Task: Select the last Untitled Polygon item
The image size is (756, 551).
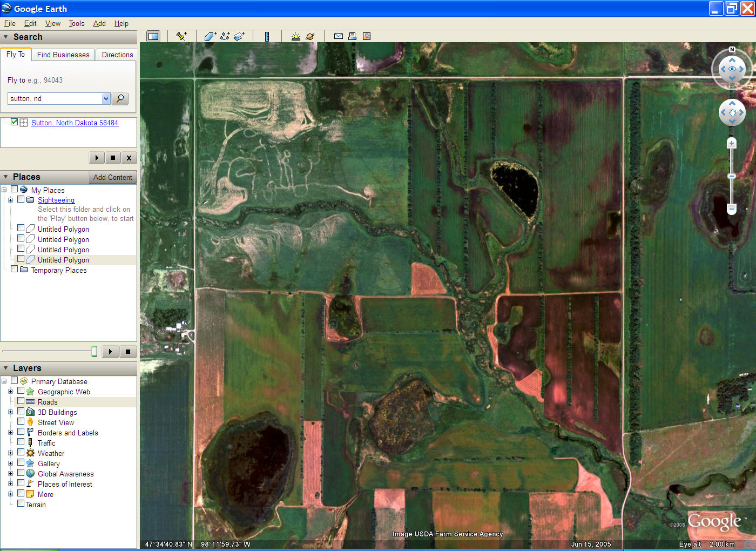Action: (63, 260)
